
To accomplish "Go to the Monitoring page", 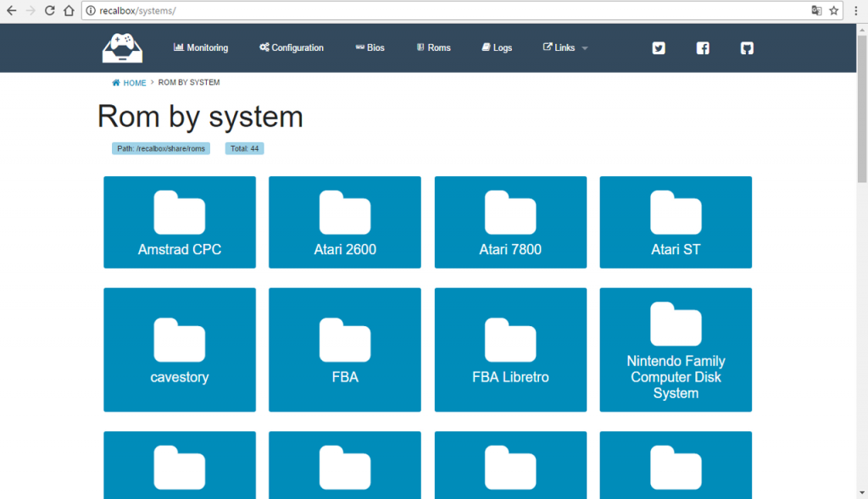I will pos(201,48).
